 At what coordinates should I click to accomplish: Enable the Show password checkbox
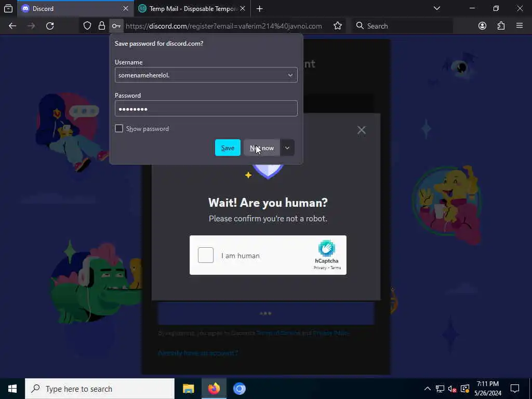pos(119,129)
